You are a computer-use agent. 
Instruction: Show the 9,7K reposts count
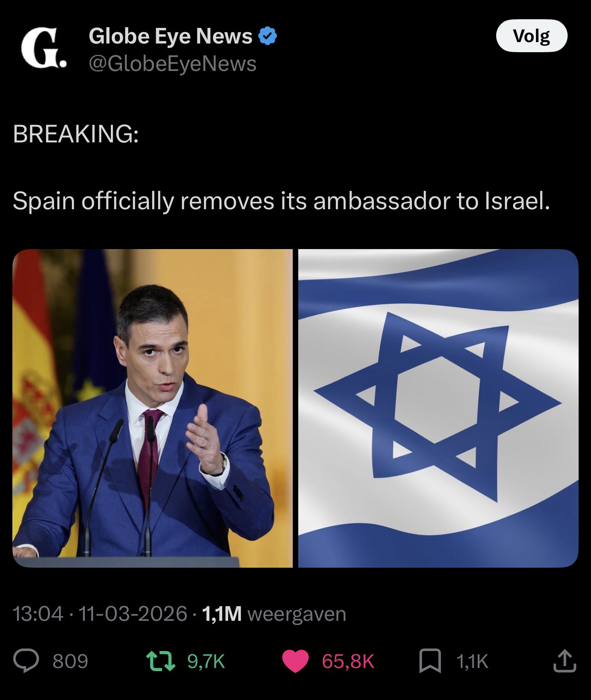click(x=206, y=661)
